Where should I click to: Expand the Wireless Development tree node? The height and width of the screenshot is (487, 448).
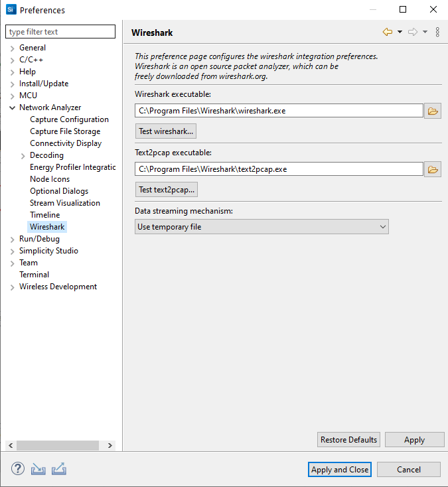[12, 287]
